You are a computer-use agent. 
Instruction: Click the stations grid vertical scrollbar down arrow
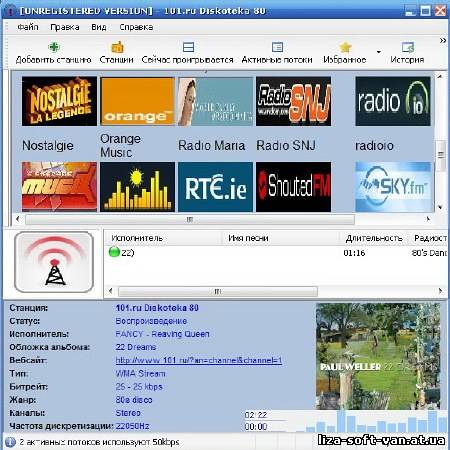[x=440, y=207]
